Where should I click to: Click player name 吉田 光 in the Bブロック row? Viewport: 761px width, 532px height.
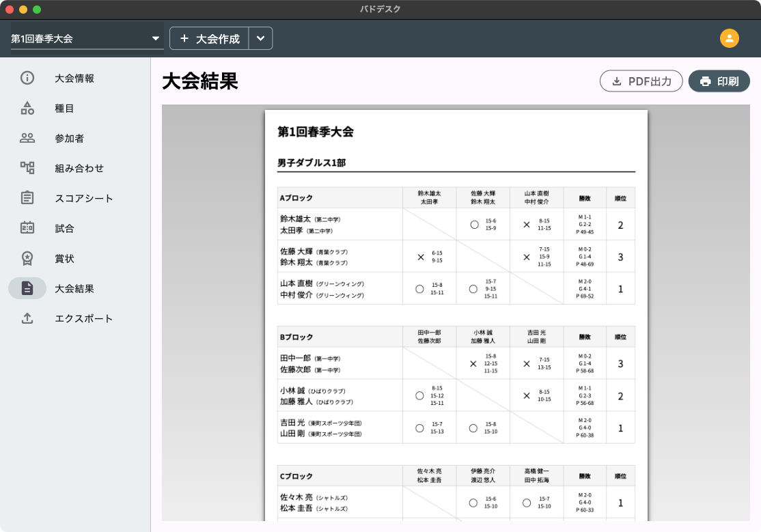292,423
